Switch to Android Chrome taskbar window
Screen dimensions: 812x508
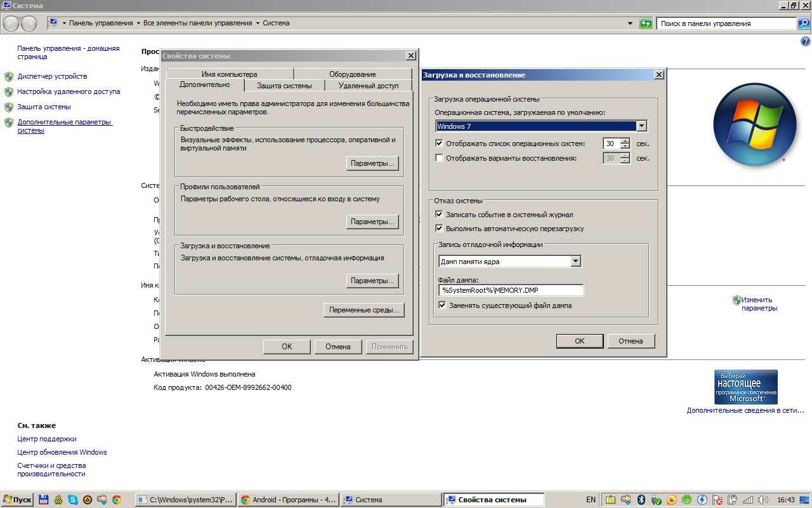(x=289, y=500)
